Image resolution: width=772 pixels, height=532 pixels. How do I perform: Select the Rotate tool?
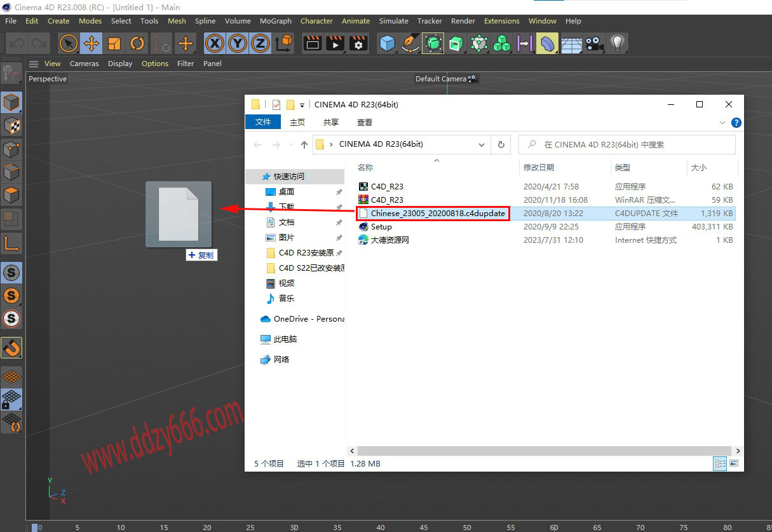(137, 43)
